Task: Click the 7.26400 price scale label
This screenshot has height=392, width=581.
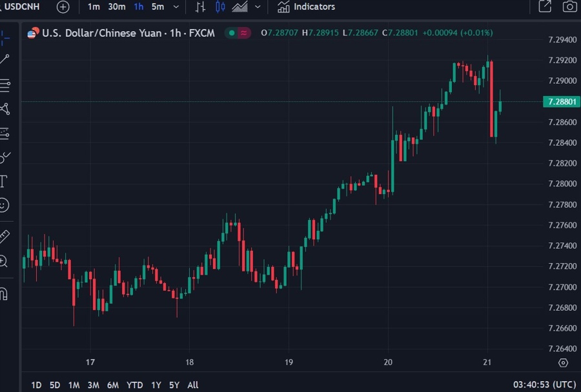Action: (562, 349)
